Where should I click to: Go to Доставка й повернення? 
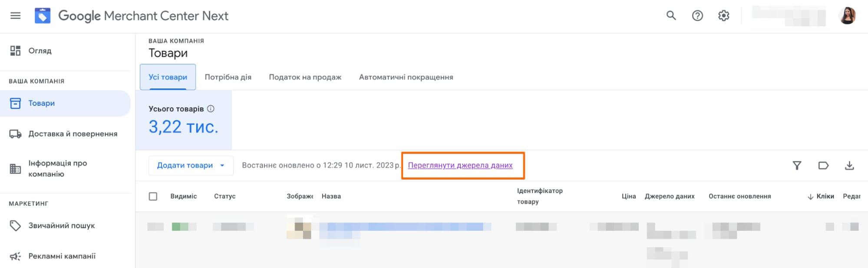click(73, 134)
